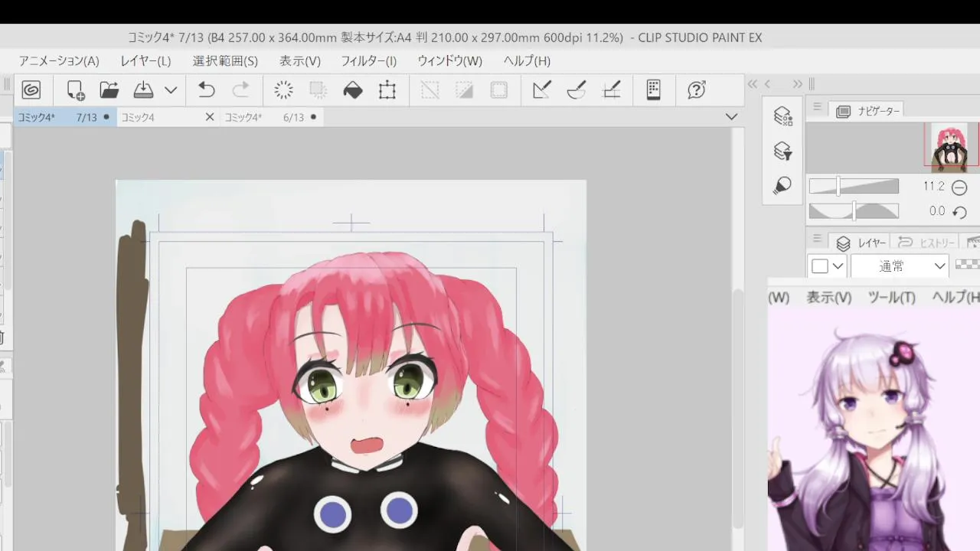This screenshot has height=551, width=980.
Task: Redo the action
Action: coord(240,90)
